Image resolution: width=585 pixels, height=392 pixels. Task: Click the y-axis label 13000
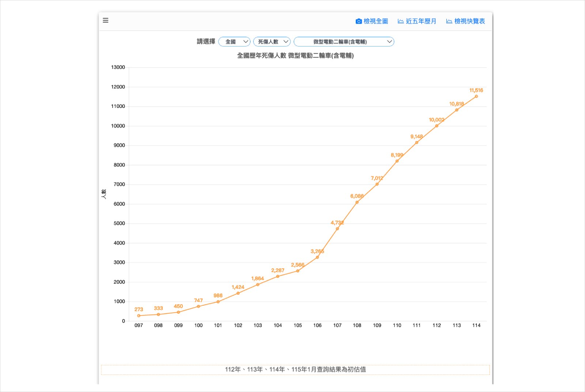(118, 67)
